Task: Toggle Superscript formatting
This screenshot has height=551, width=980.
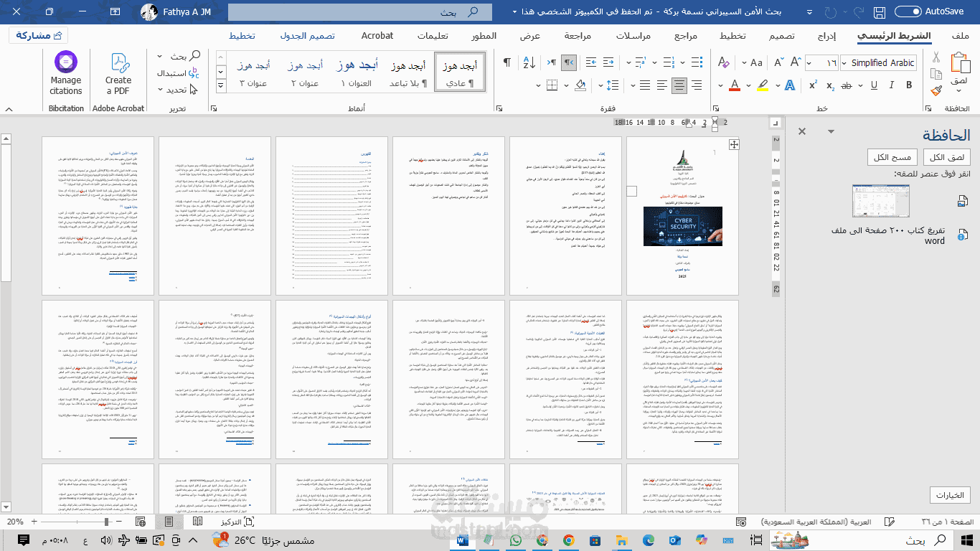Action: pos(813,85)
